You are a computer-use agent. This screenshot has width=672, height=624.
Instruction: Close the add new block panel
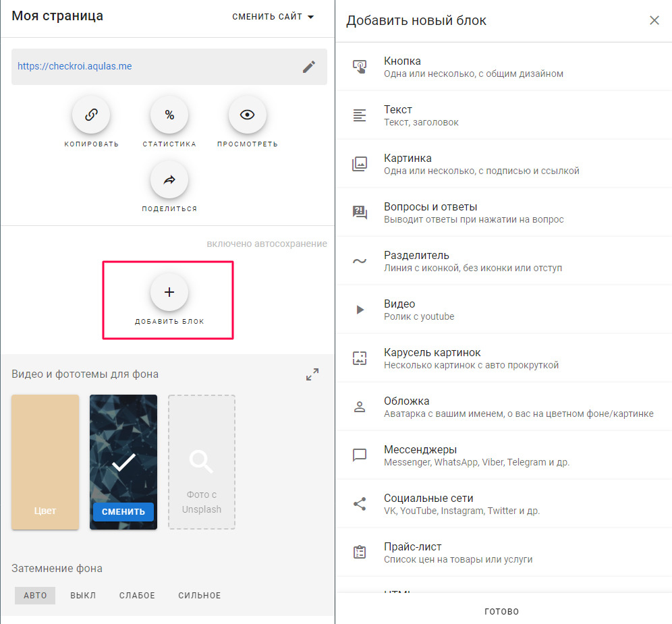click(x=654, y=20)
